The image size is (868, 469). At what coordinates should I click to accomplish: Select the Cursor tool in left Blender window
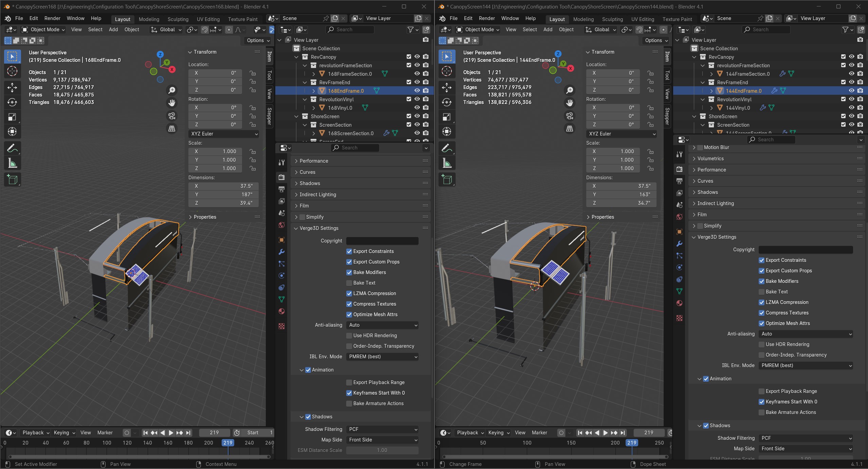click(12, 71)
